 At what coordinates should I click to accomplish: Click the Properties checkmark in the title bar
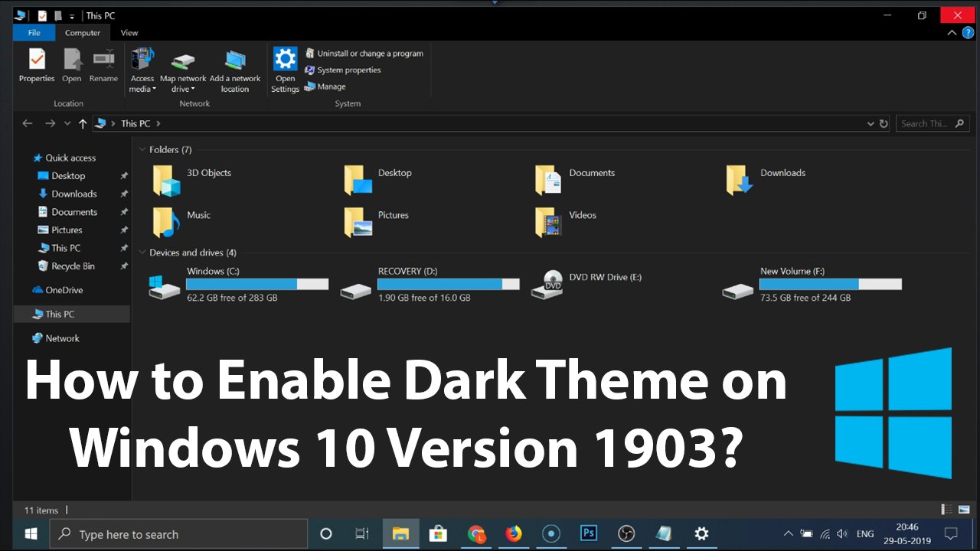pos(42,15)
